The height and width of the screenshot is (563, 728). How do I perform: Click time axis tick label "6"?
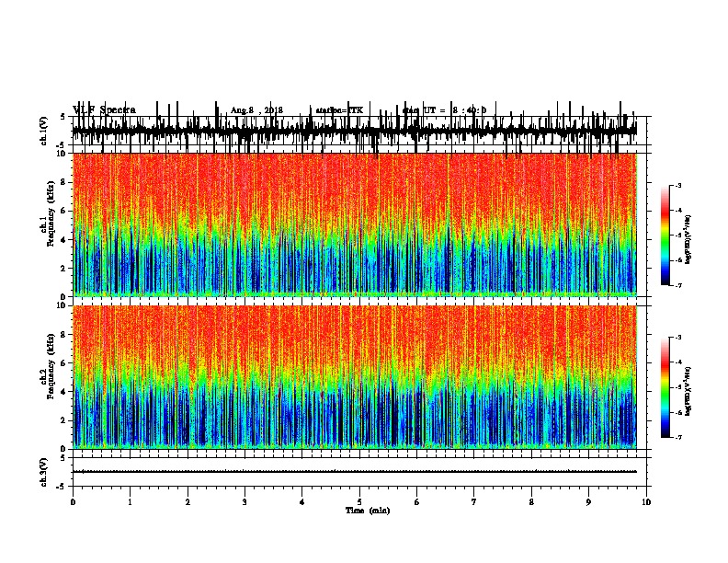pos(417,502)
